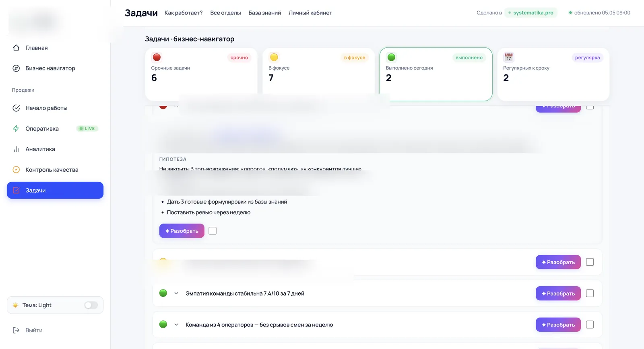Click Разобрать under the expanded task details
This screenshot has width=644, height=349.
tap(182, 231)
